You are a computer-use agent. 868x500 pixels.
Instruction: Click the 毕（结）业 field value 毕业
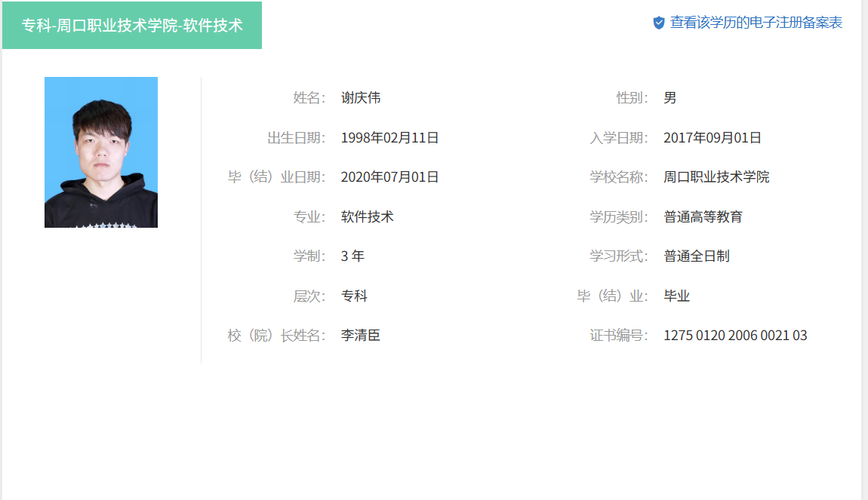tap(677, 296)
